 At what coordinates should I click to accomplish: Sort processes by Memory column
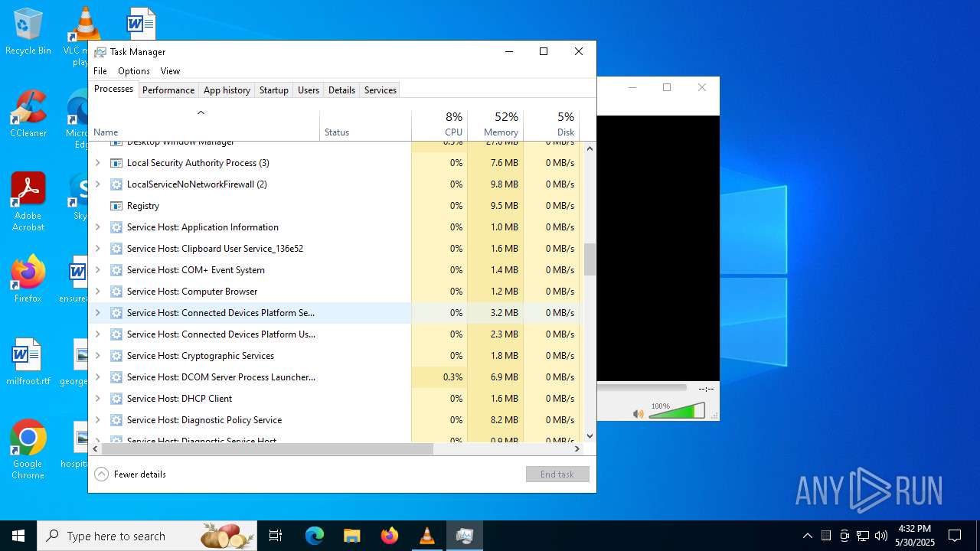[x=495, y=126]
